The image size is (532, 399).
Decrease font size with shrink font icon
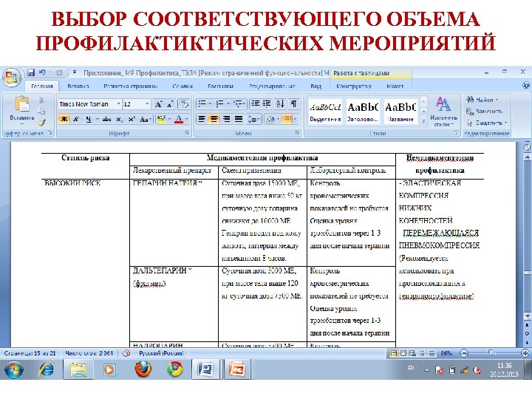coord(170,104)
